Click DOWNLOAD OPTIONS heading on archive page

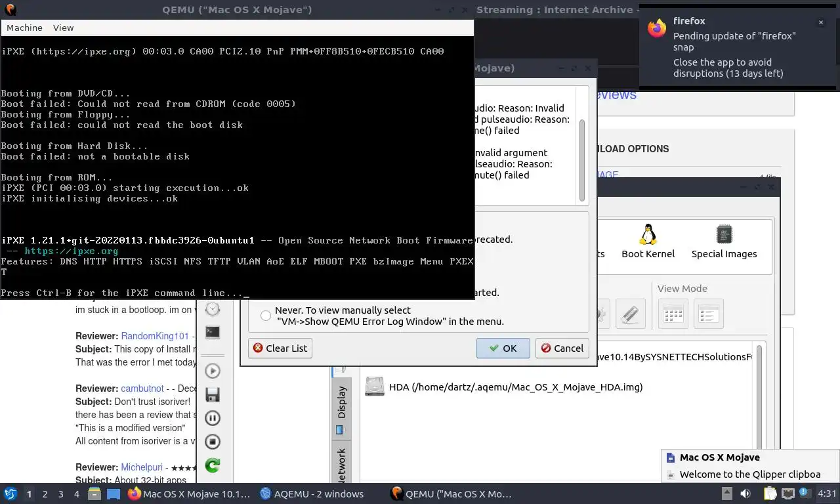coord(633,148)
